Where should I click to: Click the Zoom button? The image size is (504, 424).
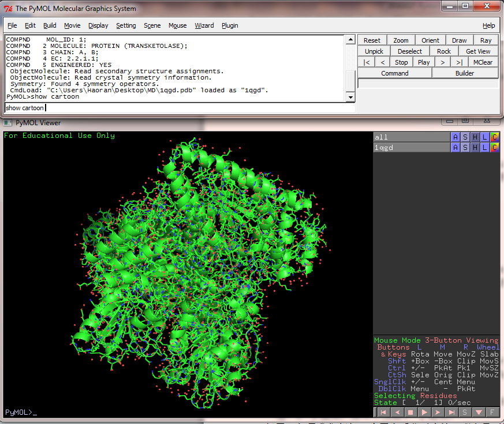(401, 40)
